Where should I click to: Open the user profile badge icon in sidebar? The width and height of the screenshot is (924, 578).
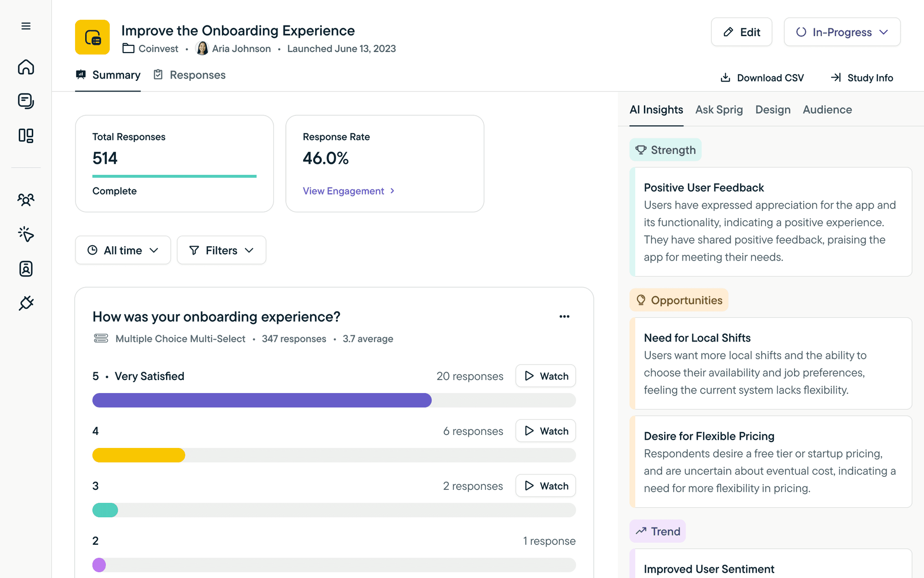tap(26, 269)
